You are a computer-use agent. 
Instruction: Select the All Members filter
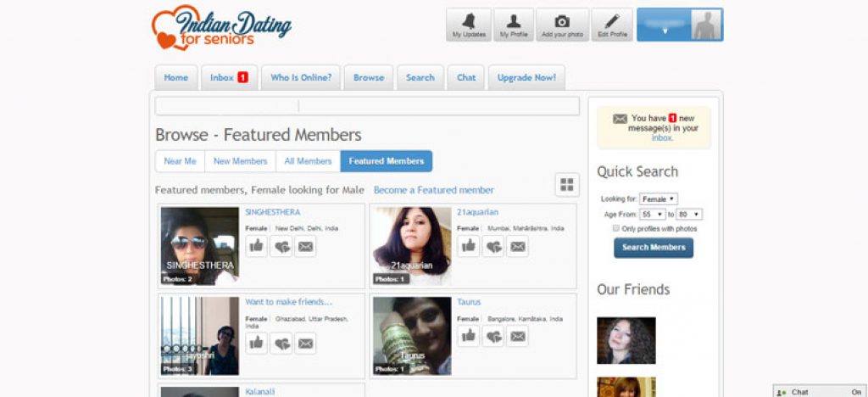pos(308,161)
